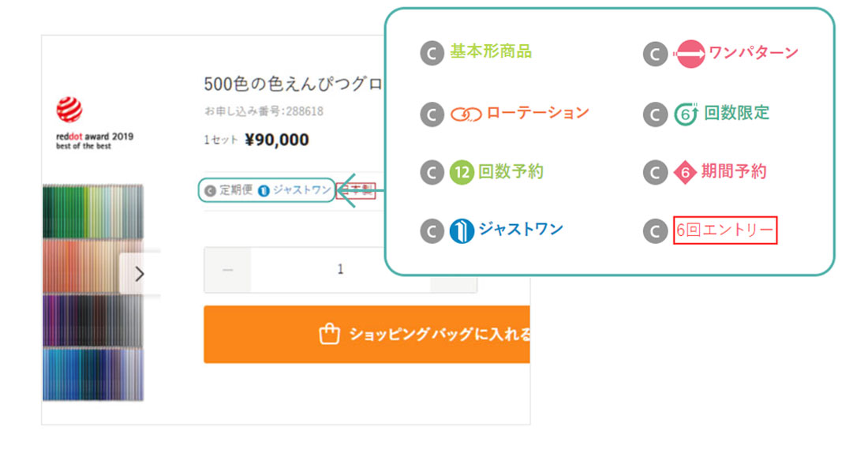Click the orange ローテーション linked-rings icon

[466, 114]
